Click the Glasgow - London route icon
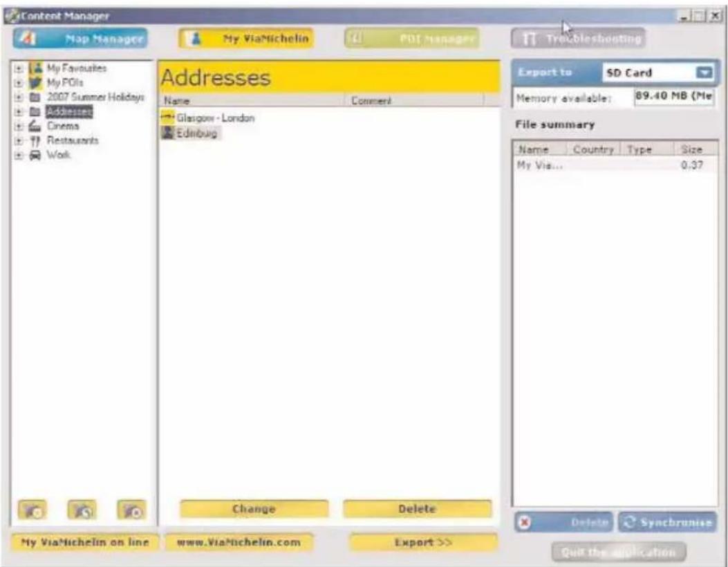 click(x=167, y=117)
